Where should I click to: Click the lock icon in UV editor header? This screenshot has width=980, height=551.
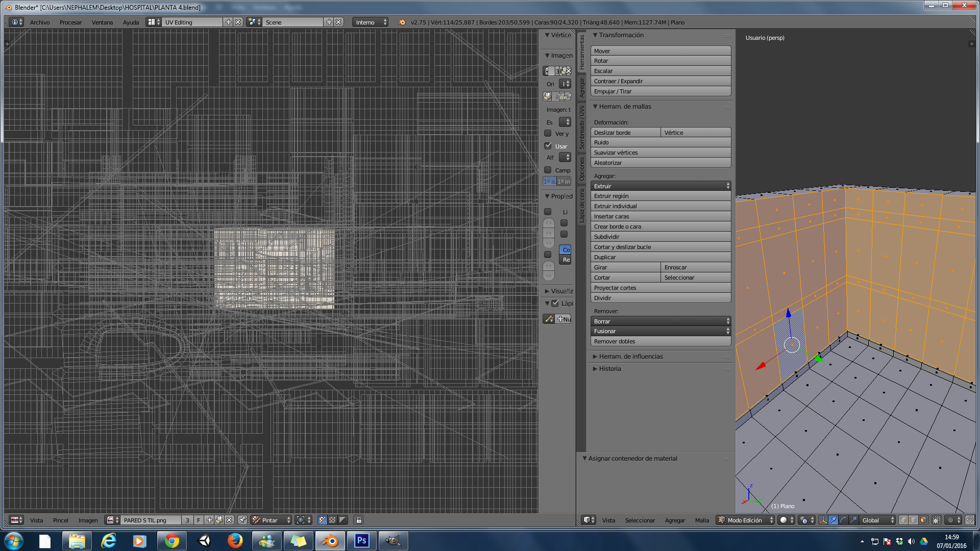(359, 520)
